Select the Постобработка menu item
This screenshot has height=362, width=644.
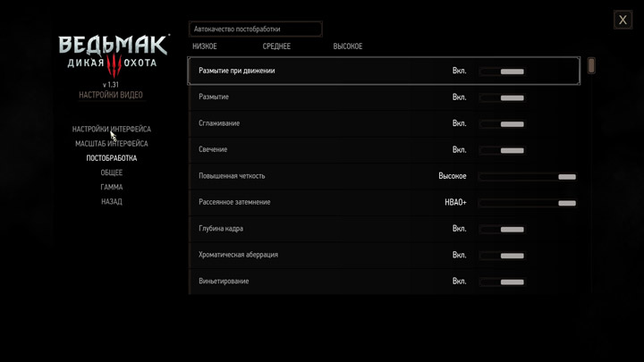pyautogui.click(x=112, y=158)
